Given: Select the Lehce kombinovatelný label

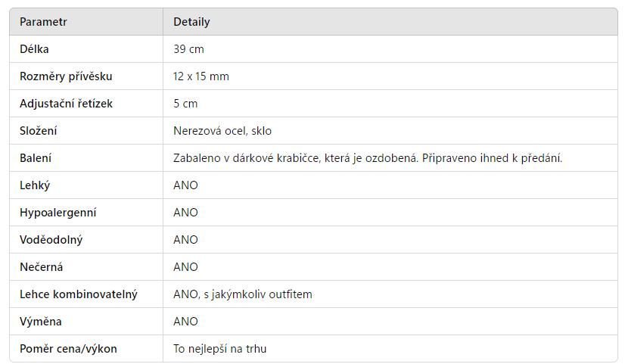Looking at the screenshot, I should pyautogui.click(x=78, y=294).
